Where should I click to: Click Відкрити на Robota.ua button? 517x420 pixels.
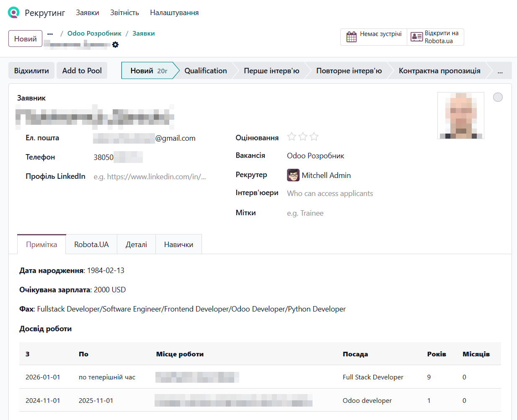tap(435, 37)
